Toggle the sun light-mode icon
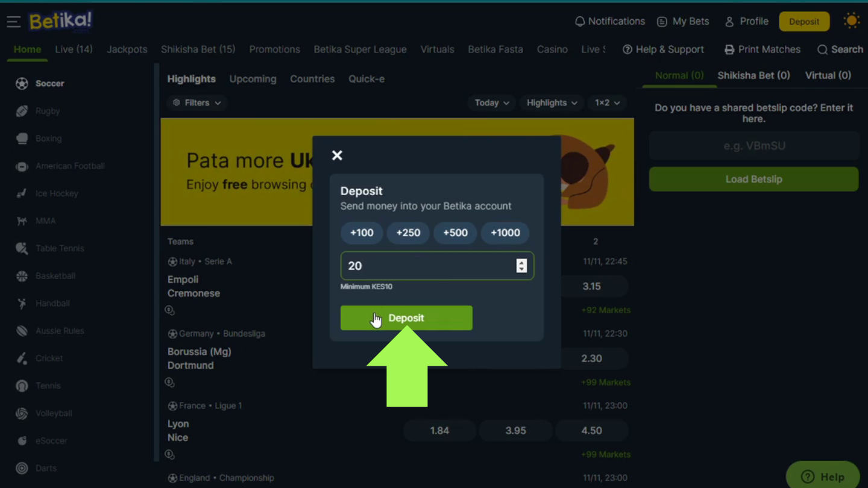 pos(851,21)
